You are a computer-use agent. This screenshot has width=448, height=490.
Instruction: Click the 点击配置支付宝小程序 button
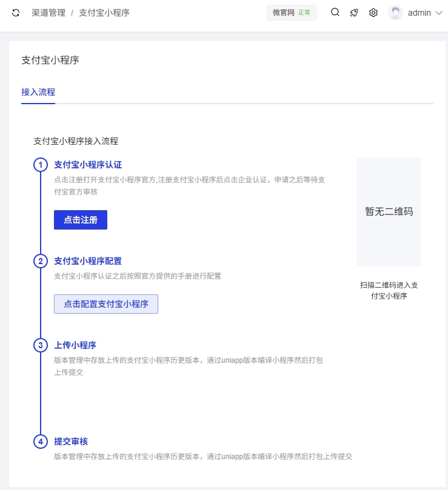pos(106,304)
